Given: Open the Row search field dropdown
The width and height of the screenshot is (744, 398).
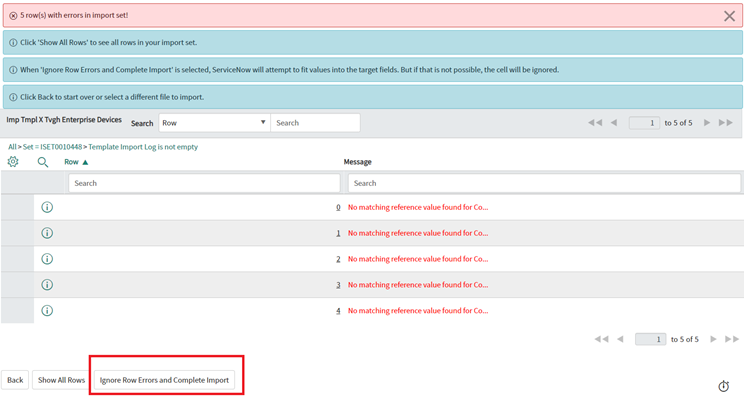Looking at the screenshot, I should 214,122.
